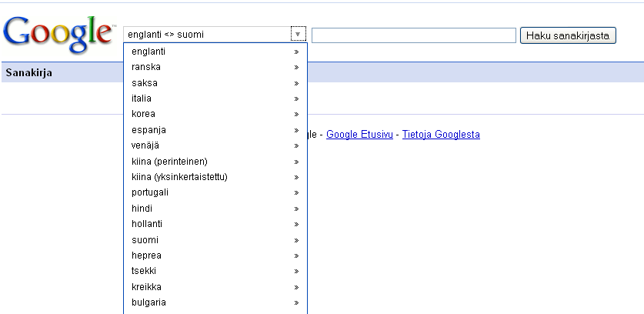Image resolution: width=644 pixels, height=314 pixels.
Task: Expand the venäjä submenu arrow
Action: pos(296,145)
